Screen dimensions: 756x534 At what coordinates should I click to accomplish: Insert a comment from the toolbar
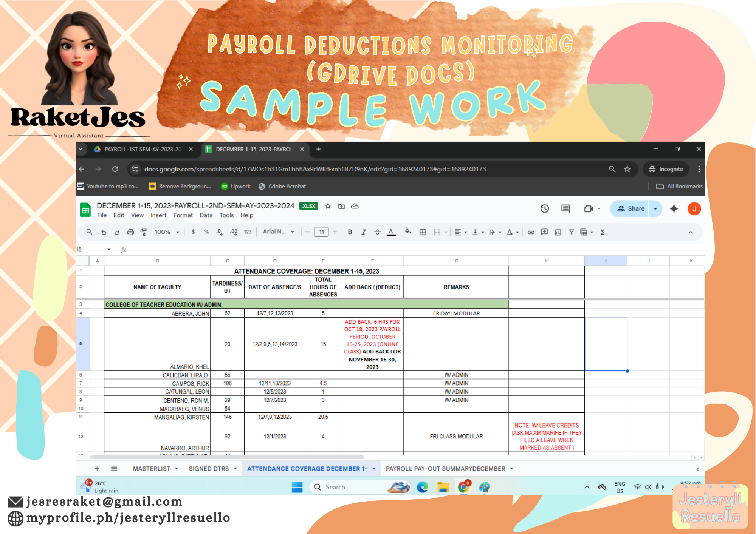click(x=544, y=232)
